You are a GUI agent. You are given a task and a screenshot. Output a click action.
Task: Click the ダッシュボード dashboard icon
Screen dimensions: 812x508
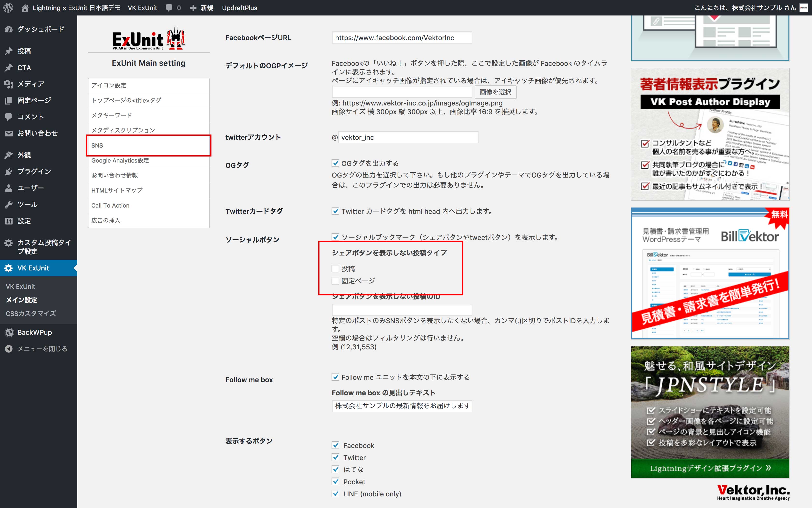[9, 29]
